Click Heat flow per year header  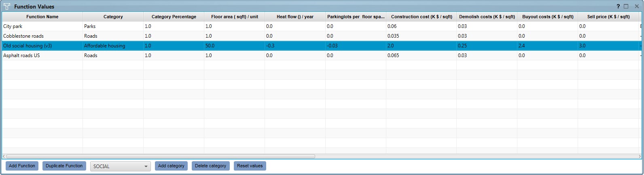[295, 17]
